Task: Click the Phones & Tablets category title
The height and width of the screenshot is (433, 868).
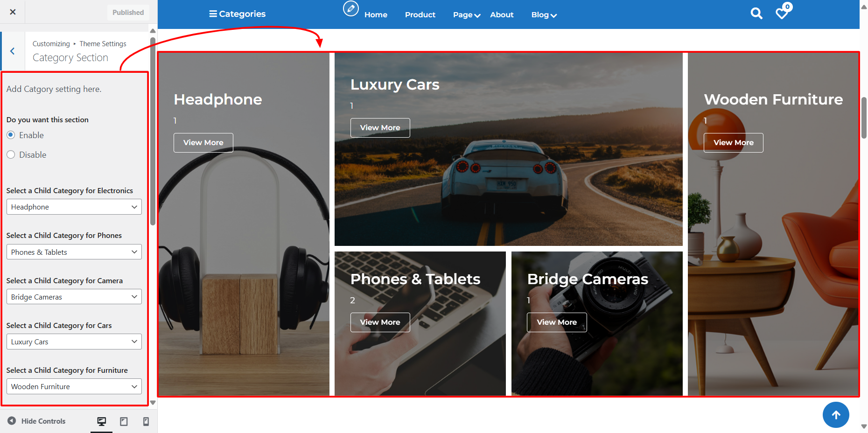Action: click(415, 279)
